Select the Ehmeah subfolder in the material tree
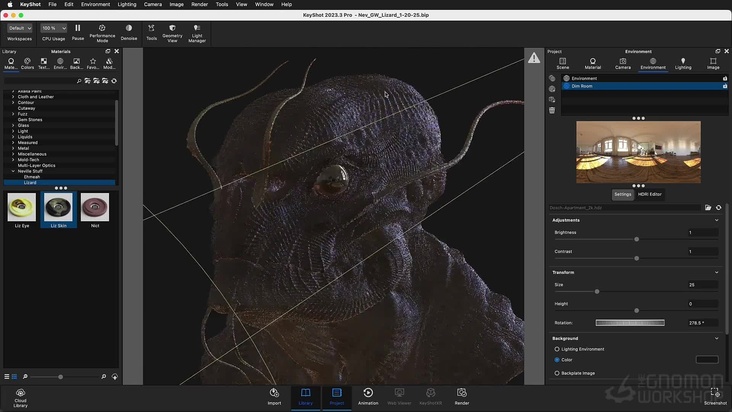732x412 pixels. click(32, 177)
